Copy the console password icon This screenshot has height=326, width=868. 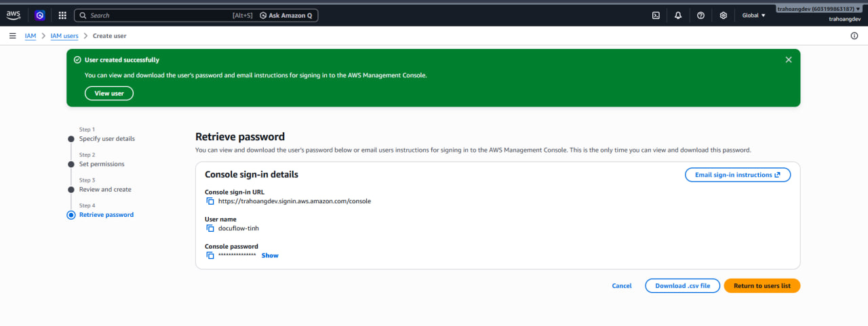click(210, 256)
